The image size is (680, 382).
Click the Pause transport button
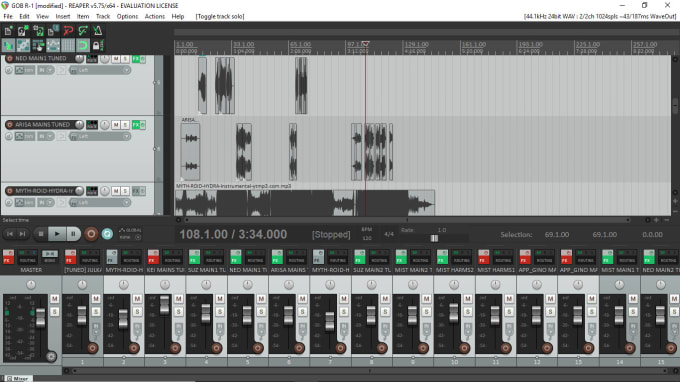click(73, 234)
